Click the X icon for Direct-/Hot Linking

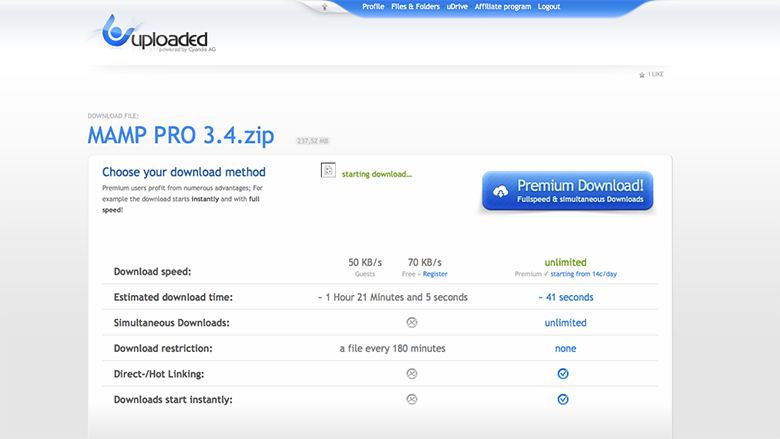point(411,373)
